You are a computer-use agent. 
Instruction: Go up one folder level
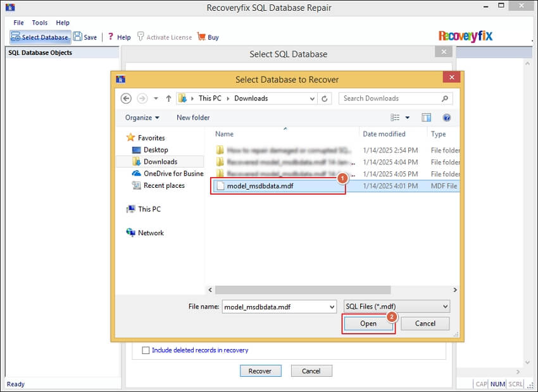168,99
